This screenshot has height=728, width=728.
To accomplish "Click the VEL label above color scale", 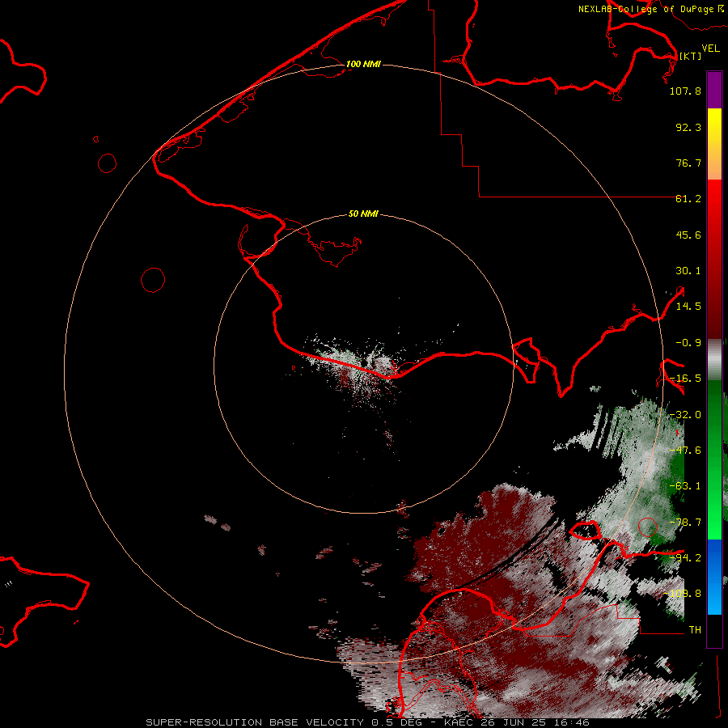I will (x=710, y=49).
